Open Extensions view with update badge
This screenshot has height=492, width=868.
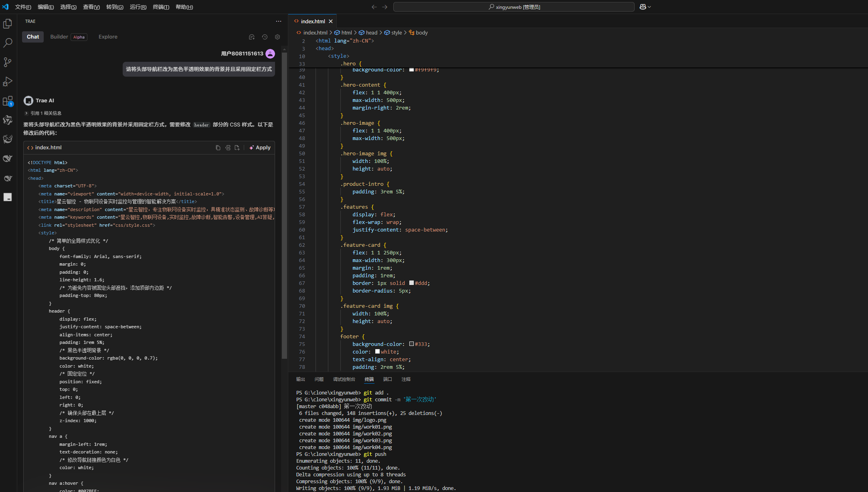coord(8,101)
